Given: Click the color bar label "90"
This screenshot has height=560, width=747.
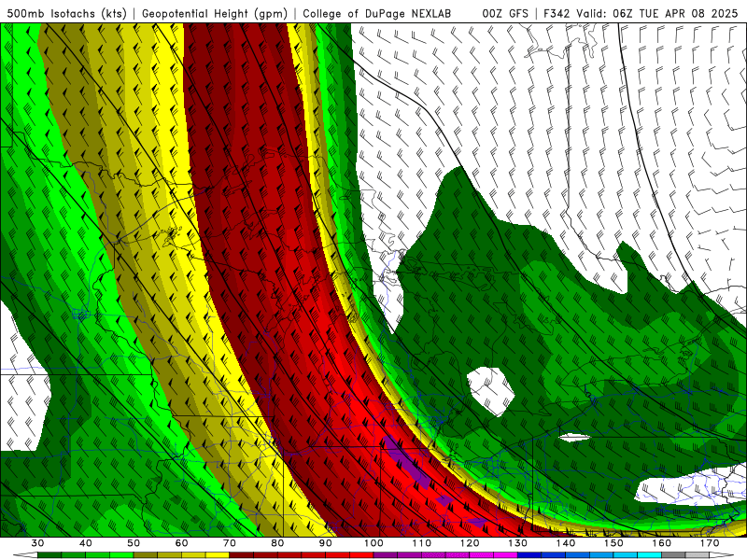Looking at the screenshot, I should click(326, 543).
